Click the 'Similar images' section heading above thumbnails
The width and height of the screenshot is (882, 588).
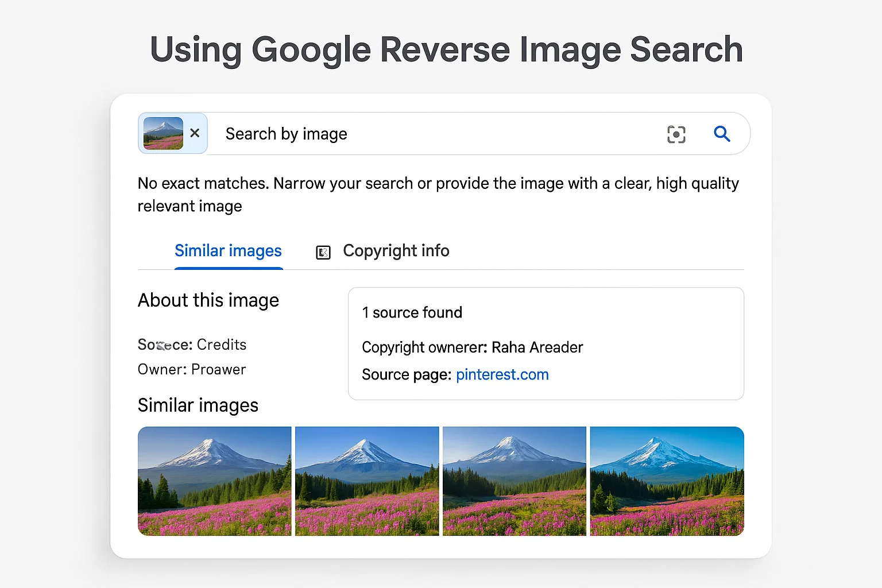[x=198, y=405]
